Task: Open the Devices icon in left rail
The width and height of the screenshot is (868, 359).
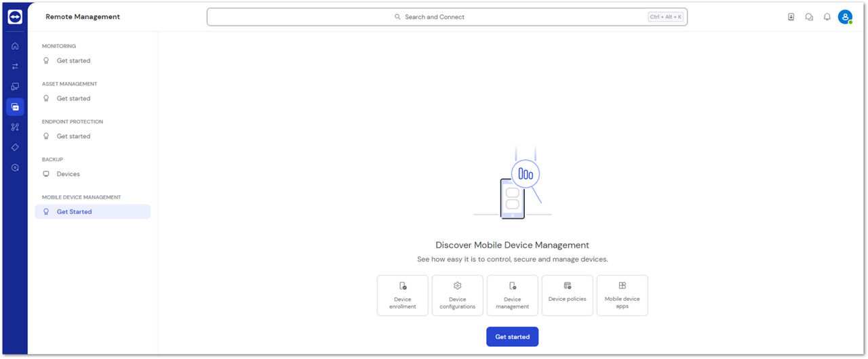Action: (15, 87)
